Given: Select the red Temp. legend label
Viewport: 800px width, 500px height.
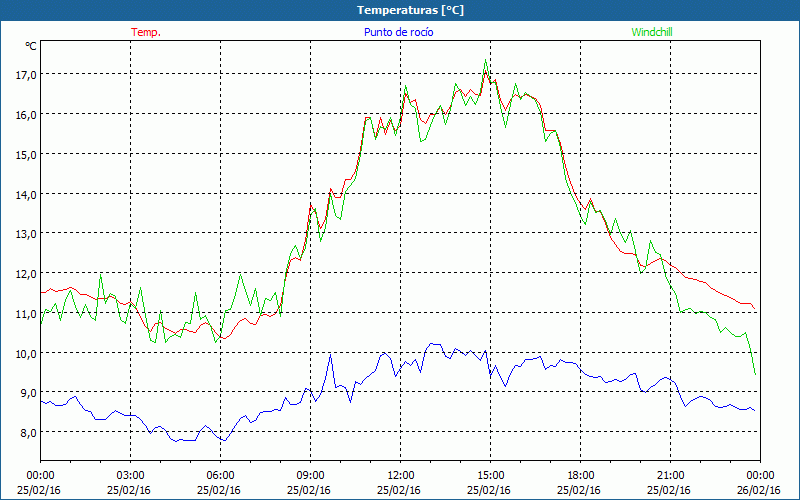Looking at the screenshot, I should pyautogui.click(x=146, y=32).
